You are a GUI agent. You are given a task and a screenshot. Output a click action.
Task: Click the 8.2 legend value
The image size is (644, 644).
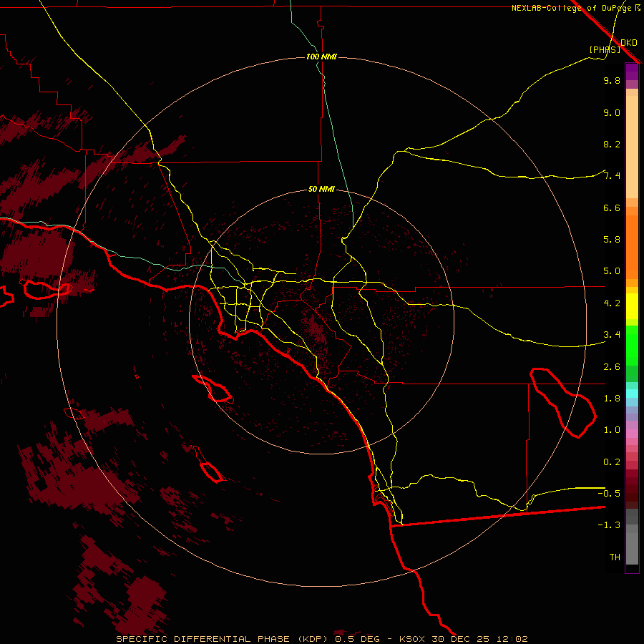[612, 144]
